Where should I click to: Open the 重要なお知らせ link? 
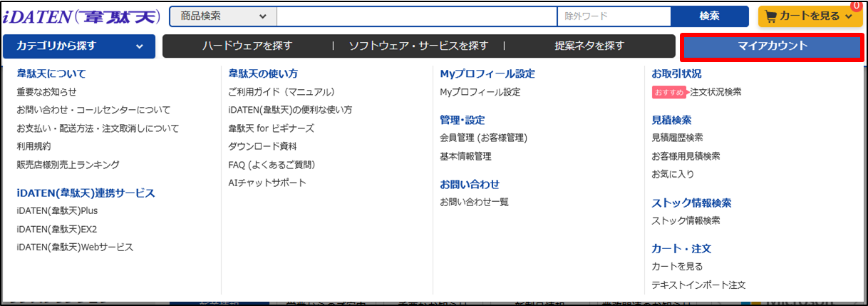click(47, 92)
